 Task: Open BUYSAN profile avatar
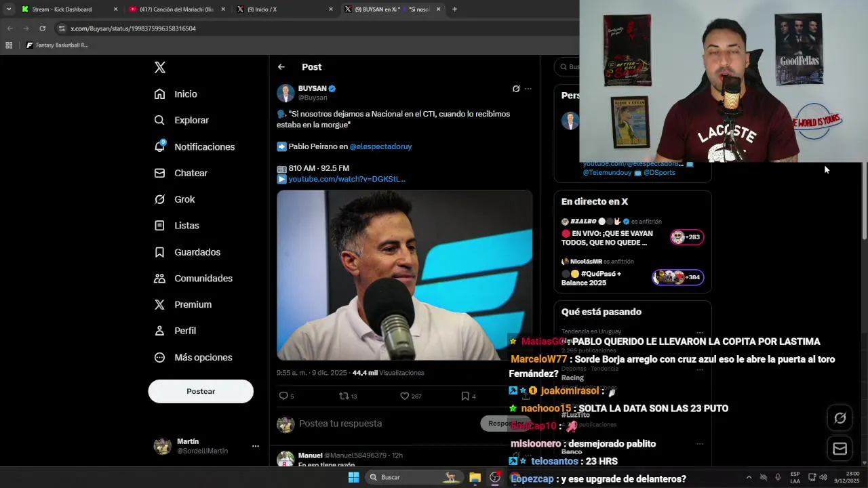(x=285, y=93)
